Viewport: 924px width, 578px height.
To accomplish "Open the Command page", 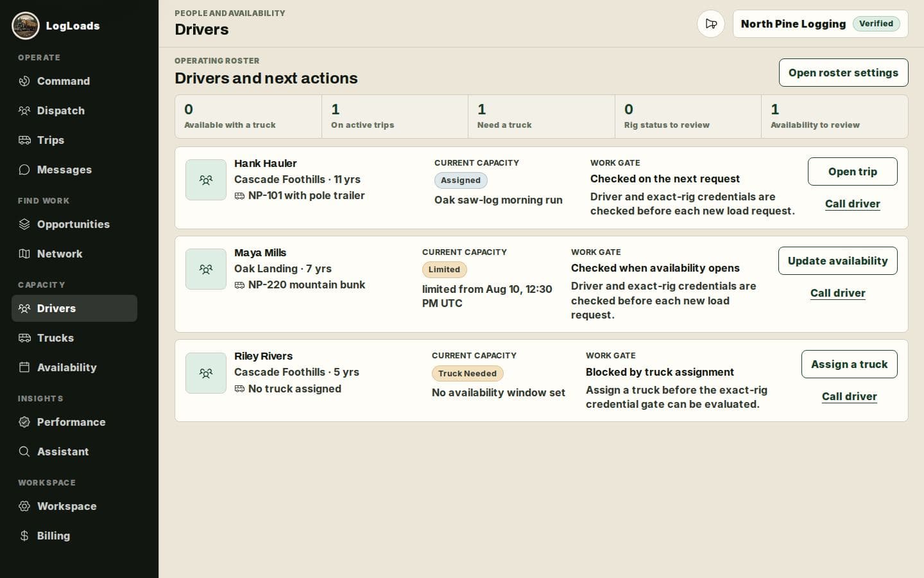I will (74, 81).
